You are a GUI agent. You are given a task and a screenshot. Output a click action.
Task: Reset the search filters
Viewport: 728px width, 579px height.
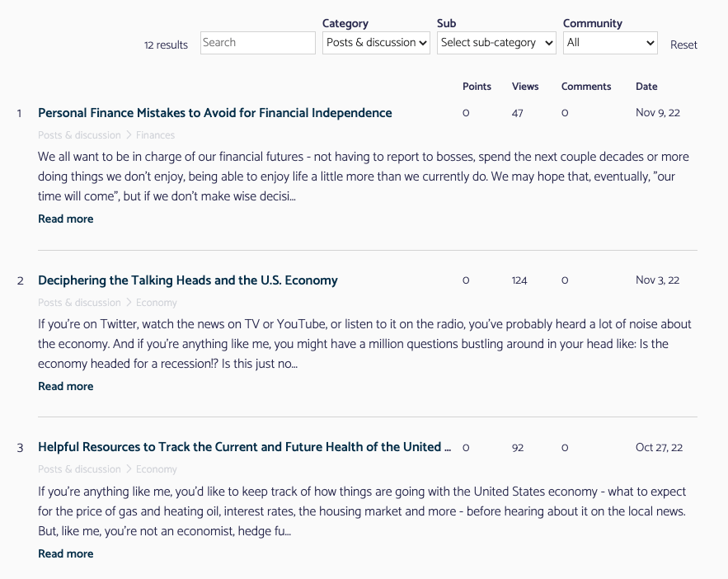(x=683, y=45)
